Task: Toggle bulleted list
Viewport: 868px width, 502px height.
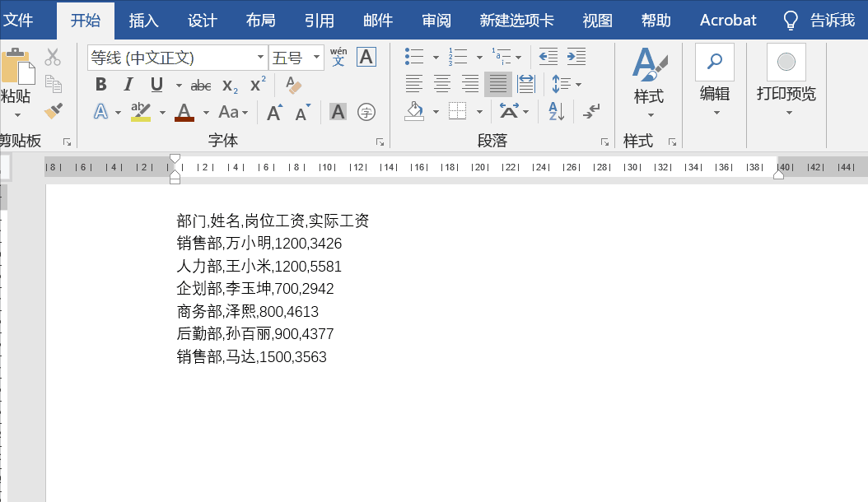Action: [414, 57]
